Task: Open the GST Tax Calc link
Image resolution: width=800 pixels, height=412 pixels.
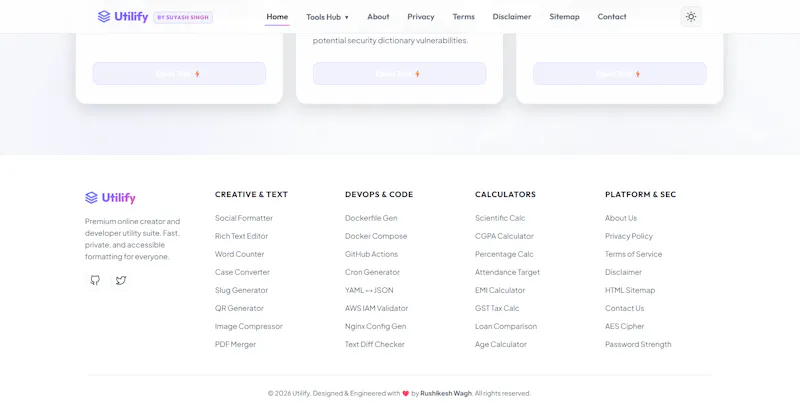Action: coord(497,308)
